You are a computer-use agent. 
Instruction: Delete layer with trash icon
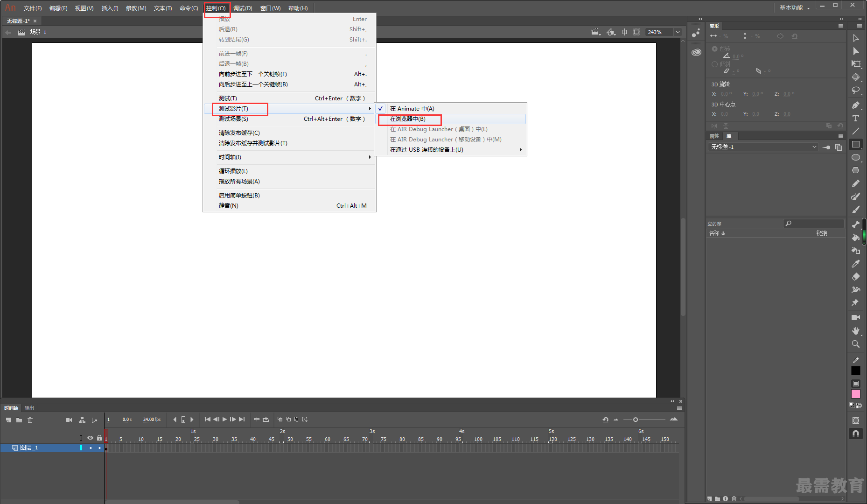(x=30, y=420)
